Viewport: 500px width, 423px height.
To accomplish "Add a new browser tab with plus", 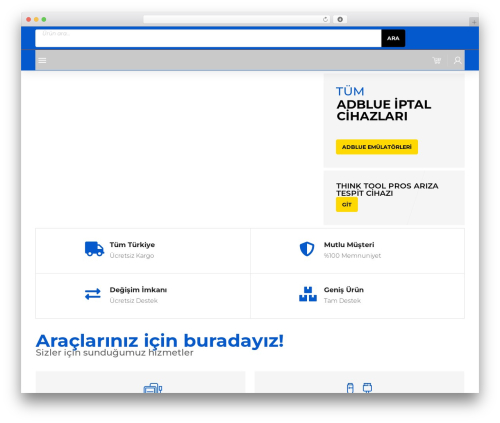I will 474,22.
